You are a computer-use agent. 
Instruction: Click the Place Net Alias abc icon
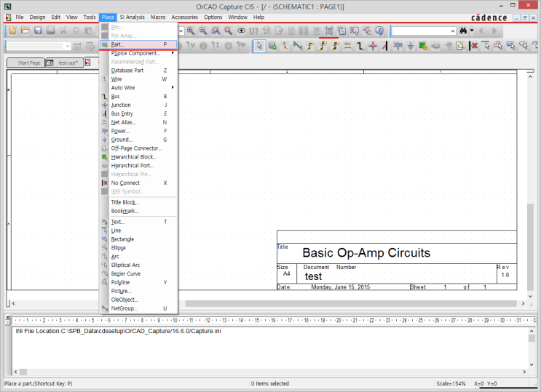347,46
